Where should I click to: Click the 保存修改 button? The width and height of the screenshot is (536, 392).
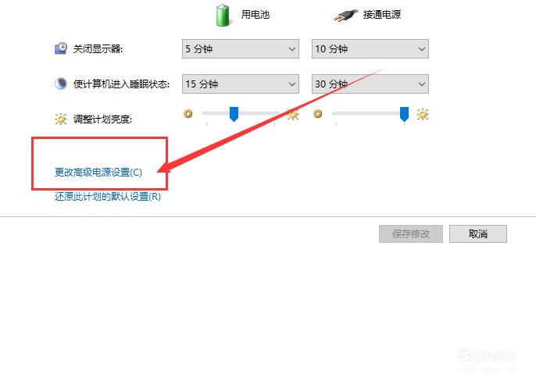[x=411, y=233]
